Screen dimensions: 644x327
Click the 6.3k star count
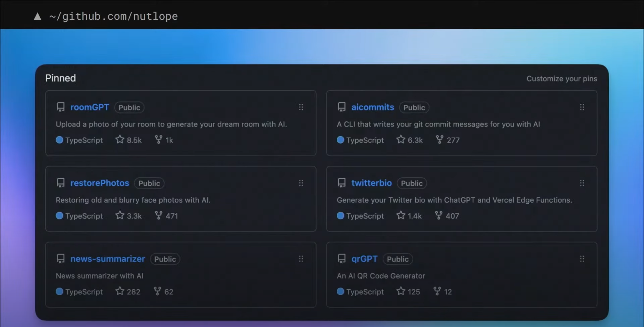click(x=415, y=140)
